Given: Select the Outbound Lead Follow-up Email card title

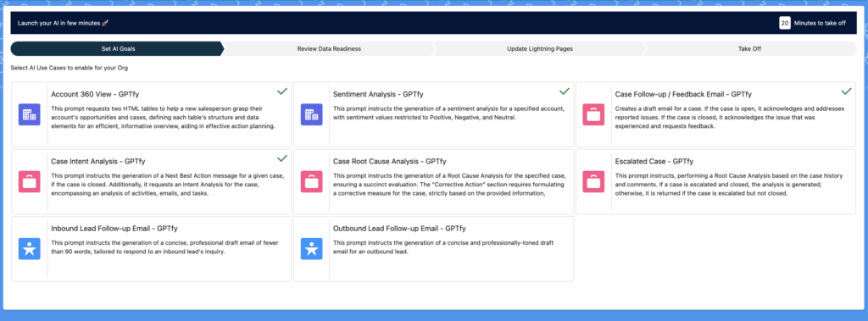Looking at the screenshot, I should [x=399, y=229].
